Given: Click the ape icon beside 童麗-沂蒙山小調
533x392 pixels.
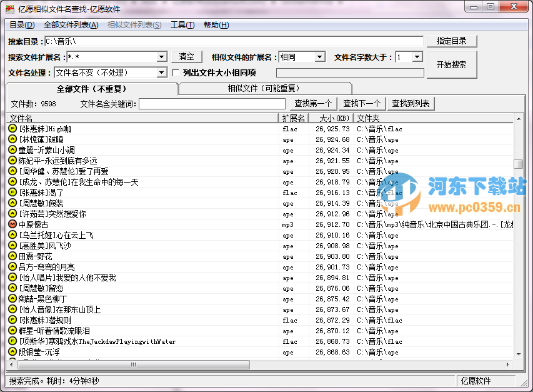Looking at the screenshot, I should coord(11,151).
